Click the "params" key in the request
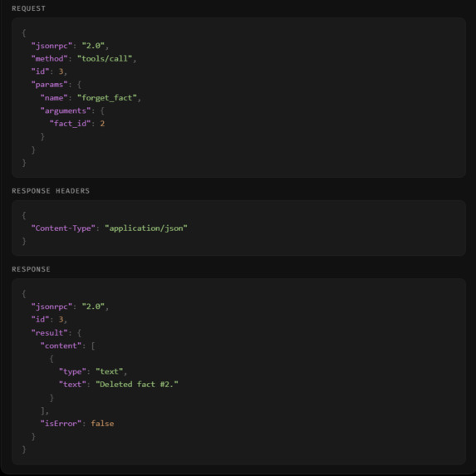 click(x=50, y=85)
